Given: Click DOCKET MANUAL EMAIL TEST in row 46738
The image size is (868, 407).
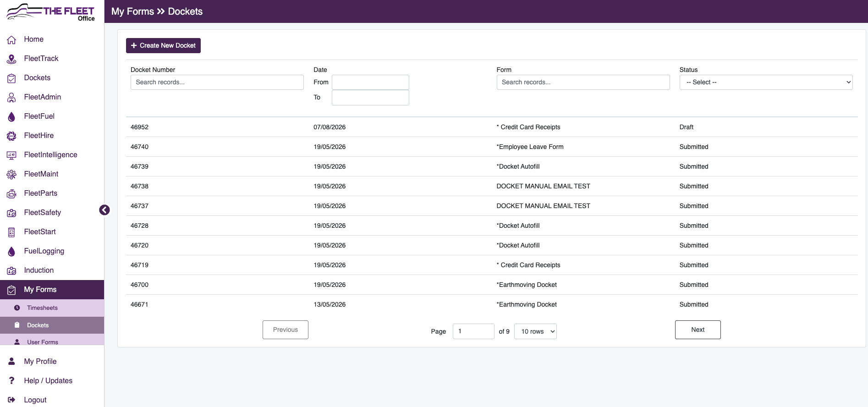Looking at the screenshot, I should click(543, 186).
